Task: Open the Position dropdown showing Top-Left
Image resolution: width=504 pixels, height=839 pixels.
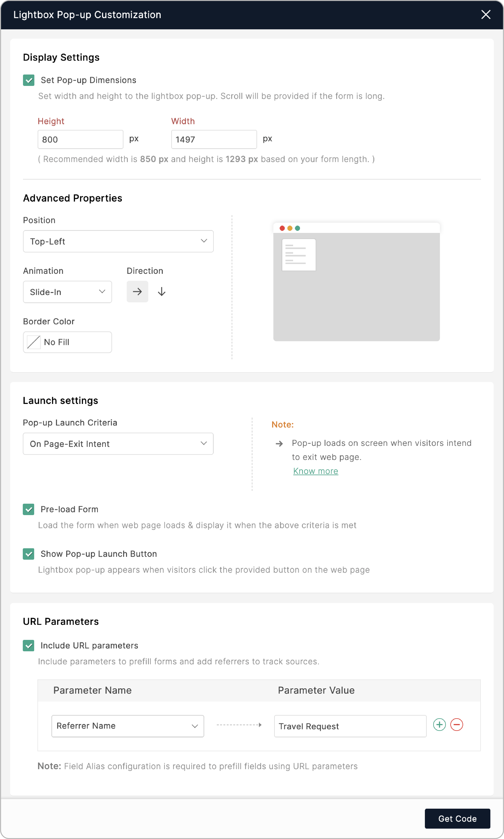Action: click(x=118, y=241)
